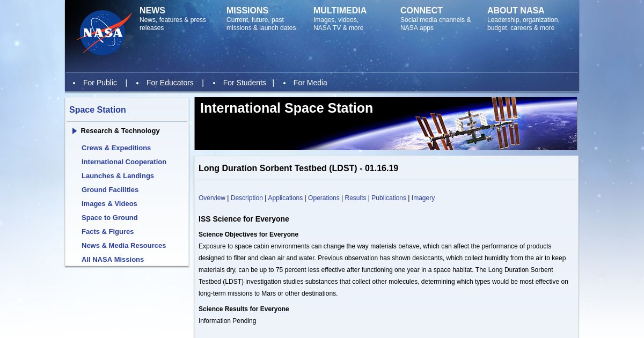Click Images, videos, NASA TV subtitle
The height and width of the screenshot is (338, 644).
point(339,24)
